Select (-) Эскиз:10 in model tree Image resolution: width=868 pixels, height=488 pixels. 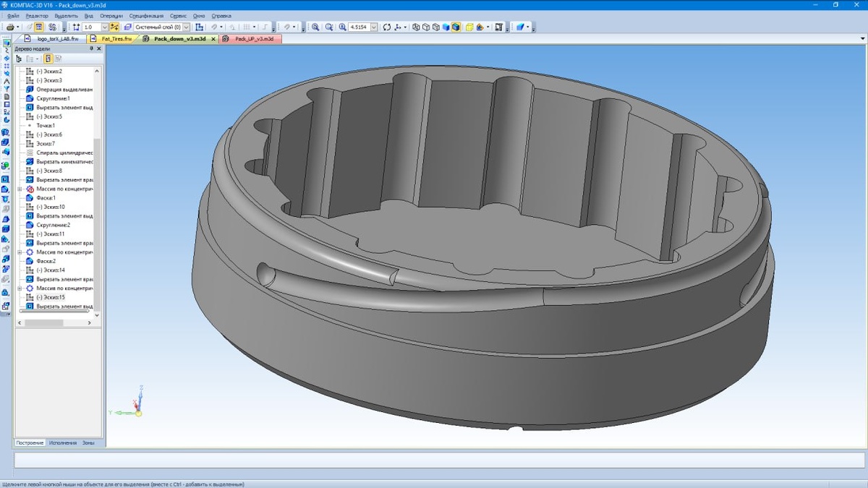(51, 207)
